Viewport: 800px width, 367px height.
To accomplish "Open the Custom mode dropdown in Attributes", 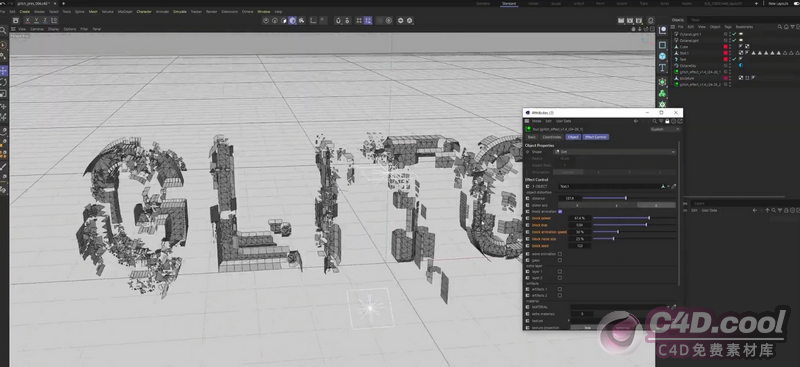I will (665, 129).
